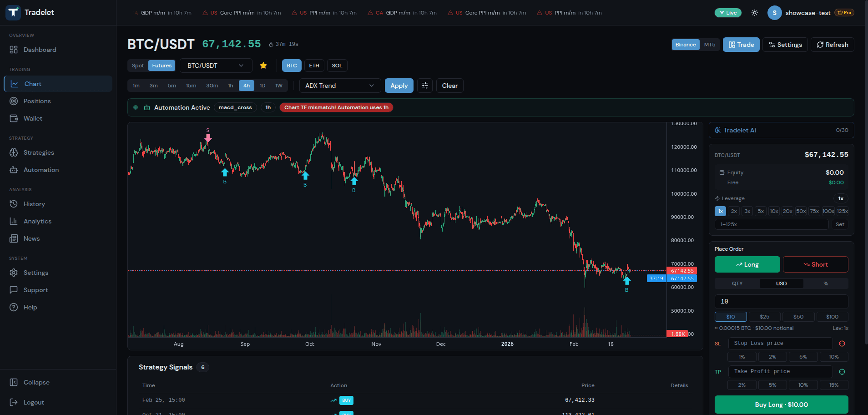Switch order sizing to QTY mode
Image resolution: width=868 pixels, height=415 pixels.
736,283
